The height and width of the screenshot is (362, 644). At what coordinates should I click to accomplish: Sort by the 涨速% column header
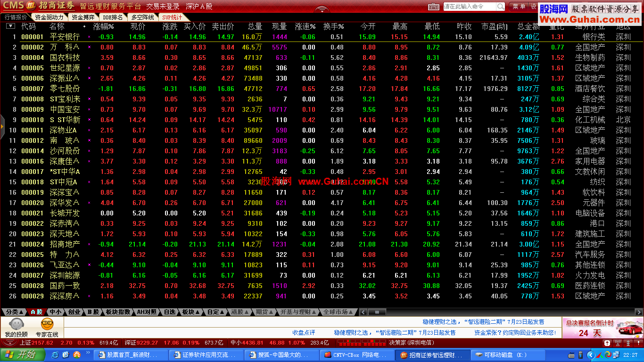click(305, 26)
